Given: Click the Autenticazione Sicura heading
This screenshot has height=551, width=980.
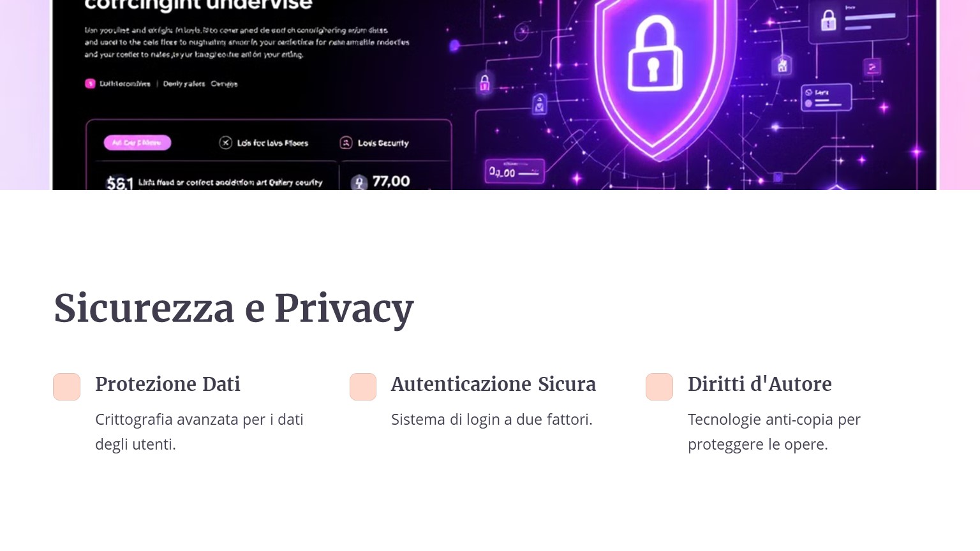Looking at the screenshot, I should click(x=493, y=384).
